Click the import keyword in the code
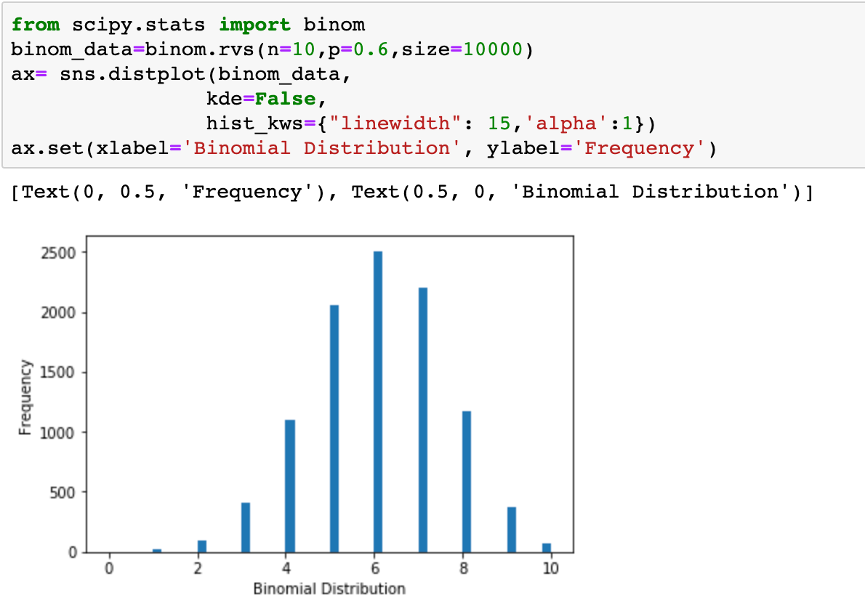865x616 pixels. 254,24
